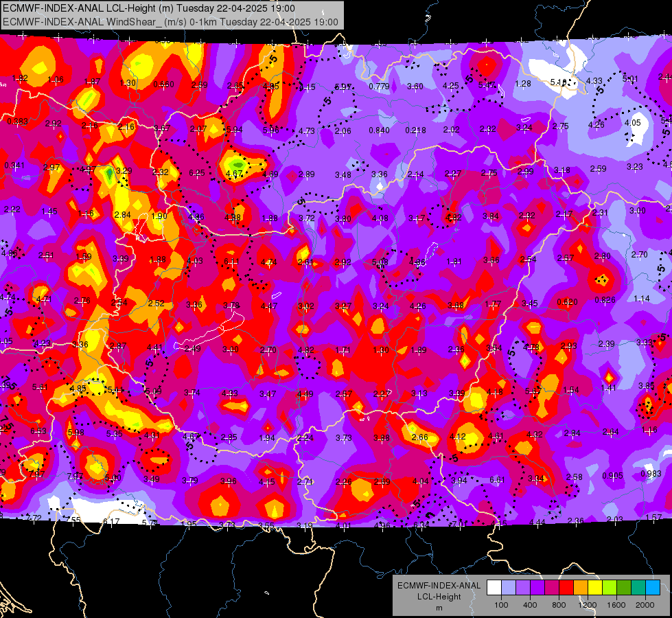
Task: Click the wind shear value 7.01
Action: pyautogui.click(x=461, y=524)
